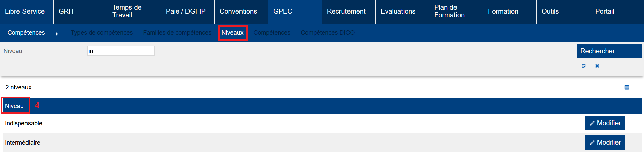Open the more options ellipsis for Intermédiaire
The image size is (644, 160).
coord(632,144)
